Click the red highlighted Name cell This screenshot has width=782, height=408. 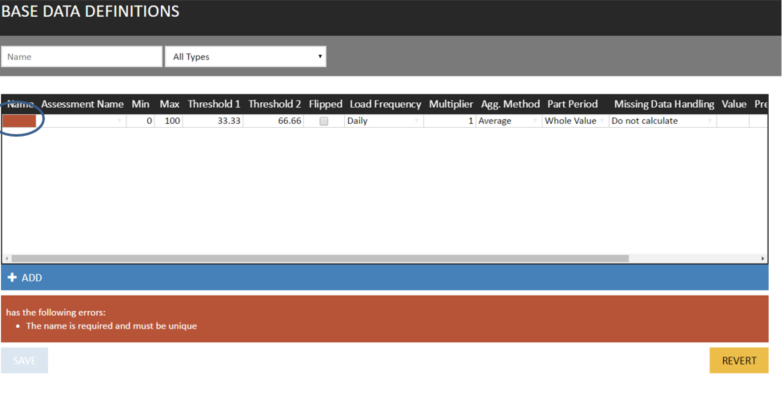tap(20, 121)
